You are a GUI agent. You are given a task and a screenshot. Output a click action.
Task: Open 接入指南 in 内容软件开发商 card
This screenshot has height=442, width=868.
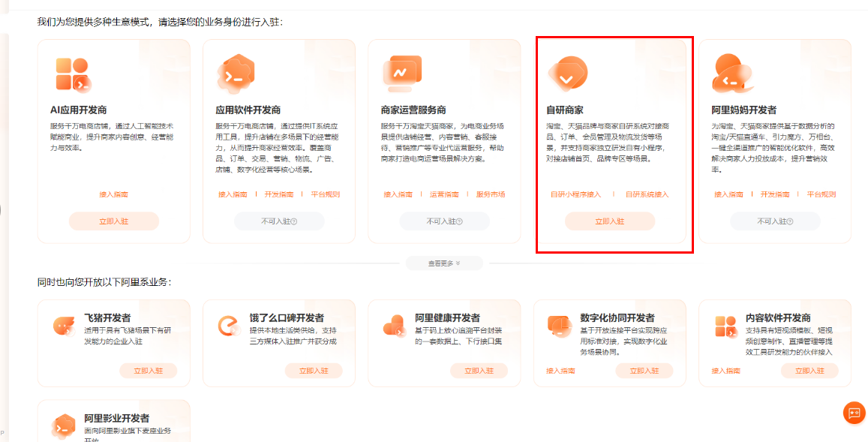tap(726, 371)
